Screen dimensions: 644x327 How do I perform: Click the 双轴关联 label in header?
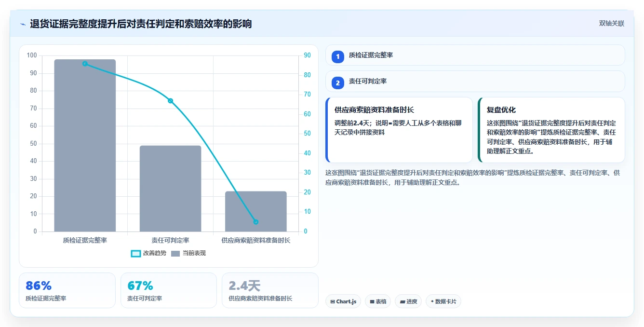tap(611, 24)
